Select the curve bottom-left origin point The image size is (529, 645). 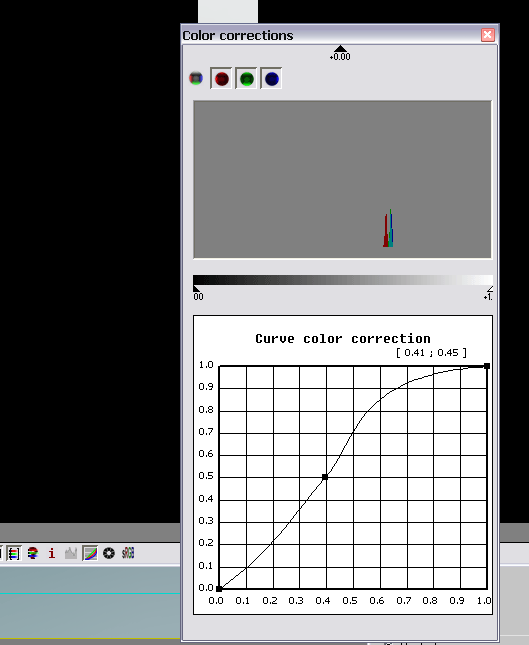click(219, 589)
